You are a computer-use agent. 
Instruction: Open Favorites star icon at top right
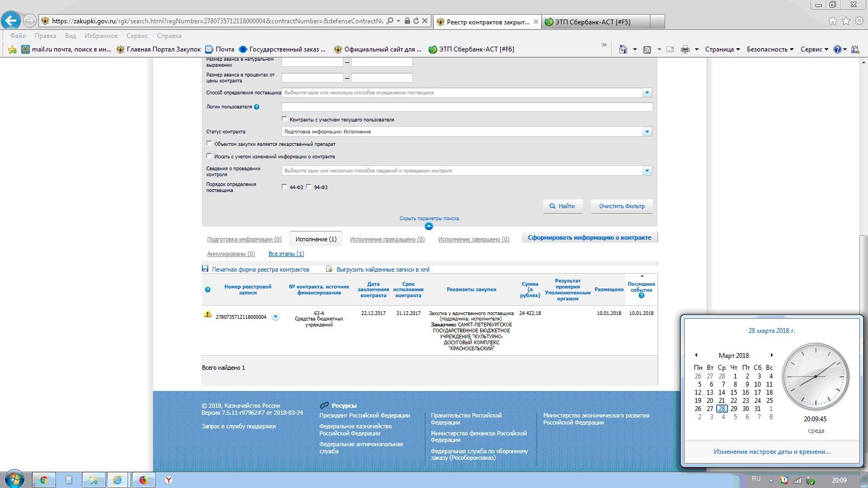click(x=846, y=21)
